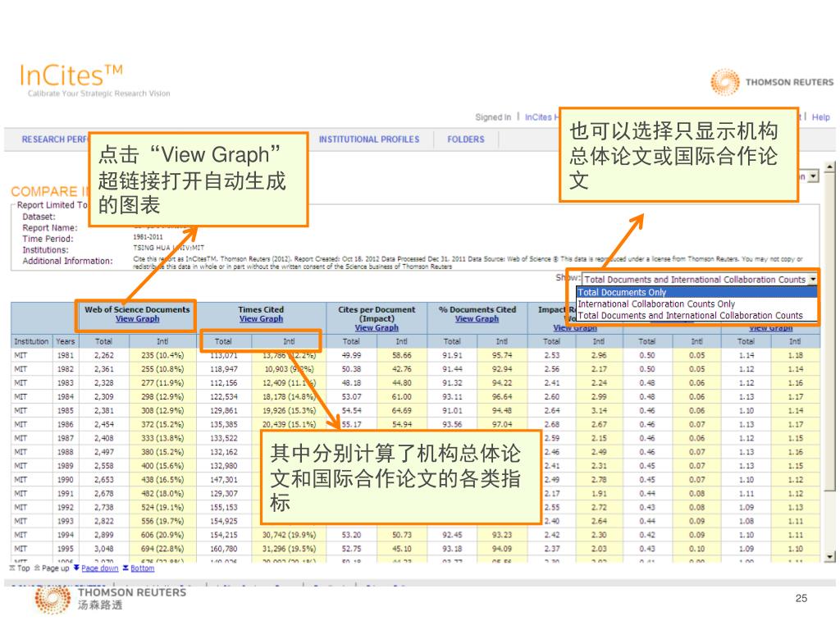Image resolution: width=840 pixels, height=630 pixels.
Task: Click Intl header under Web of Science Documents
Action: pos(162,341)
